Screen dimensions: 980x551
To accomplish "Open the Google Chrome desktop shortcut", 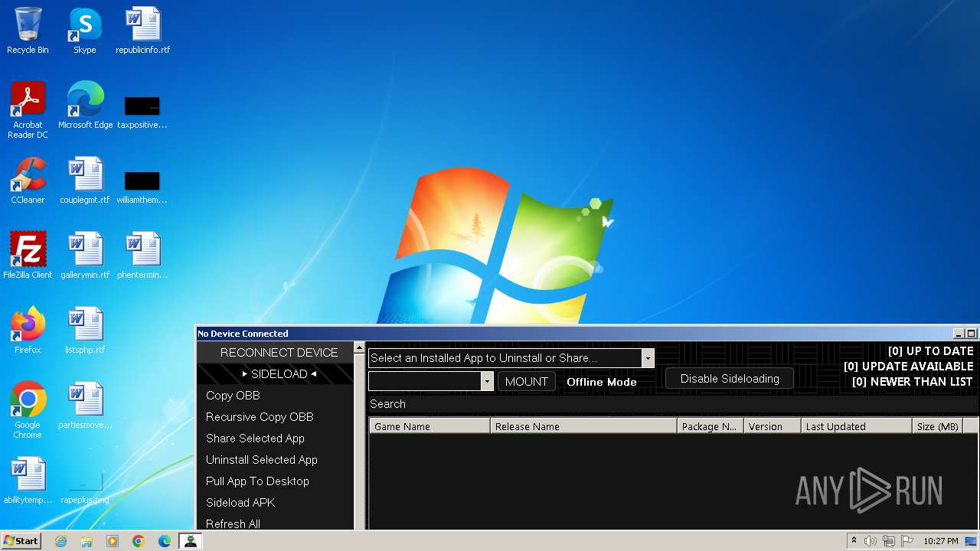I will click(x=28, y=410).
